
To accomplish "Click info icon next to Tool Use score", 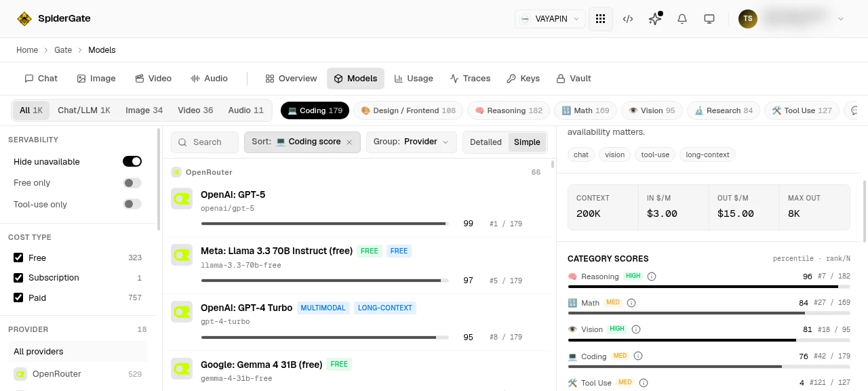I will 644,383.
